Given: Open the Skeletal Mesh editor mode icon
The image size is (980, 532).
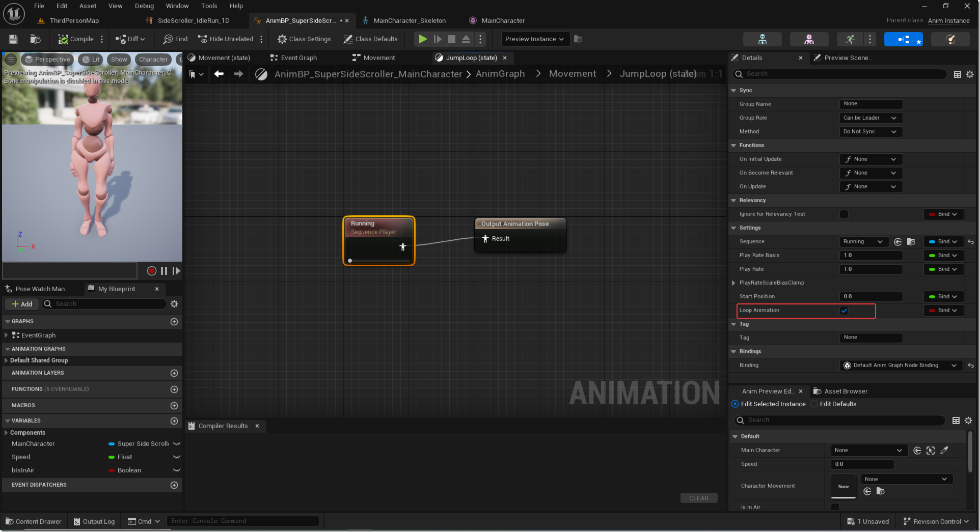Looking at the screenshot, I should pyautogui.click(x=809, y=39).
